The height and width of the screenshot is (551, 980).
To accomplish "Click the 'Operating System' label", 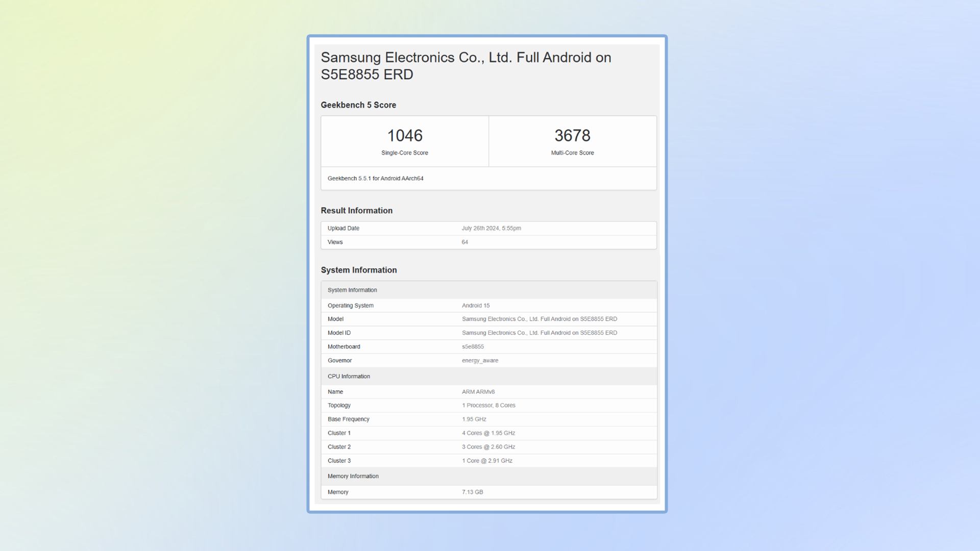I will point(350,306).
